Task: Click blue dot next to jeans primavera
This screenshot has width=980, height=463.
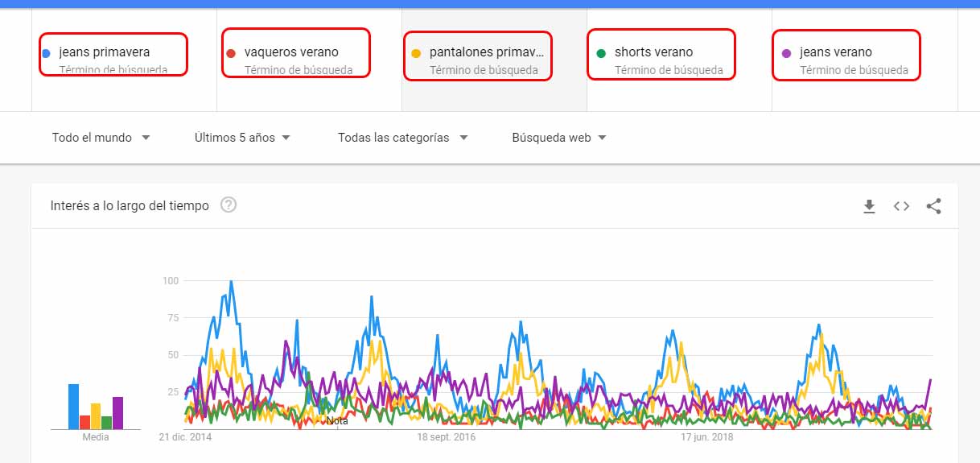Action: [47, 53]
